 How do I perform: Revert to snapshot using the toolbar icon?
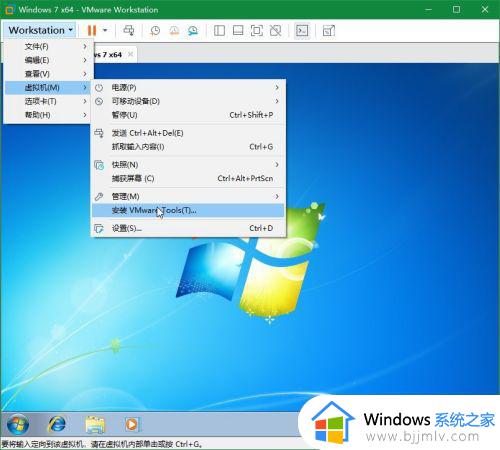(x=174, y=31)
